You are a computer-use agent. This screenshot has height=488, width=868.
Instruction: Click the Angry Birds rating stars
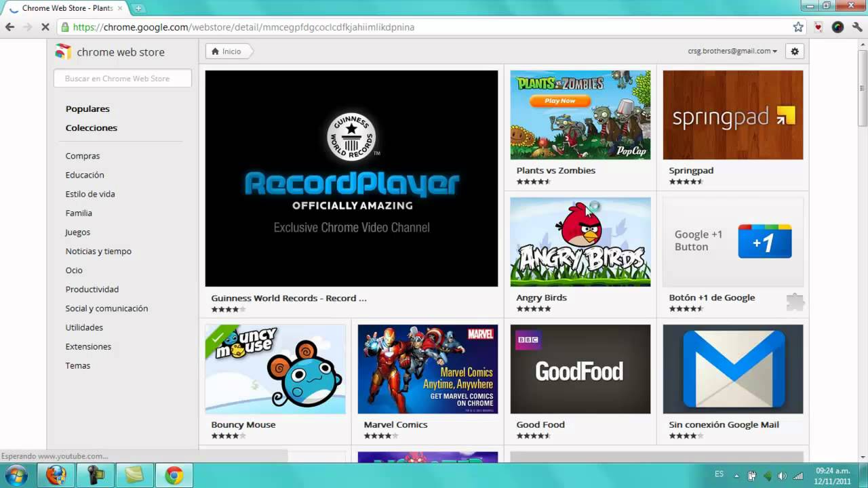tap(534, 309)
